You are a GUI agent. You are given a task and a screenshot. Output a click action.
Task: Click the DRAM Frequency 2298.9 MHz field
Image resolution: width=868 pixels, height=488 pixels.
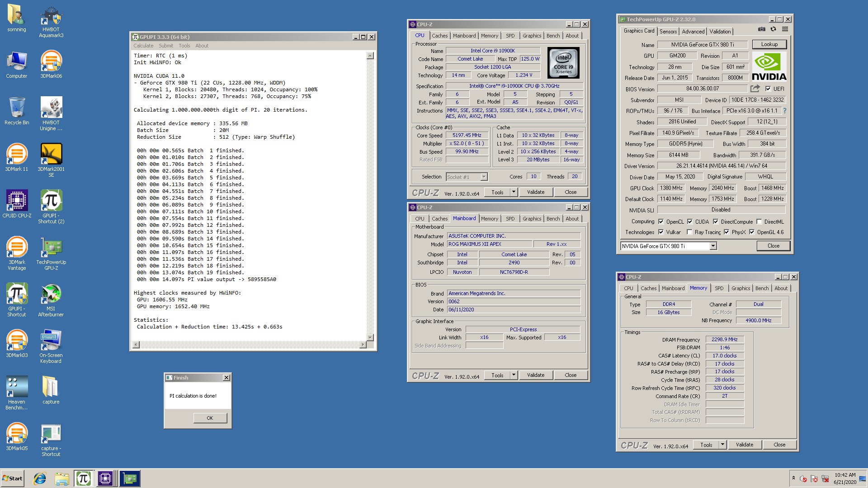coord(725,339)
